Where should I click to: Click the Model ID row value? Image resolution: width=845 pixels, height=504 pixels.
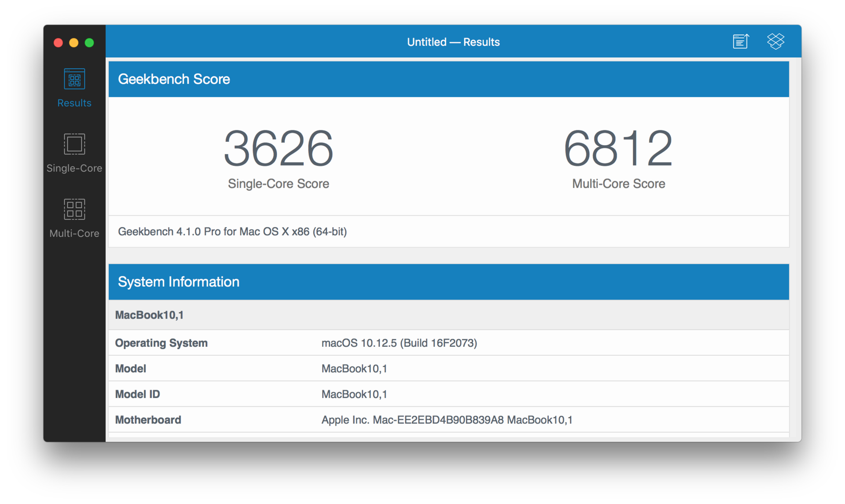[354, 394]
